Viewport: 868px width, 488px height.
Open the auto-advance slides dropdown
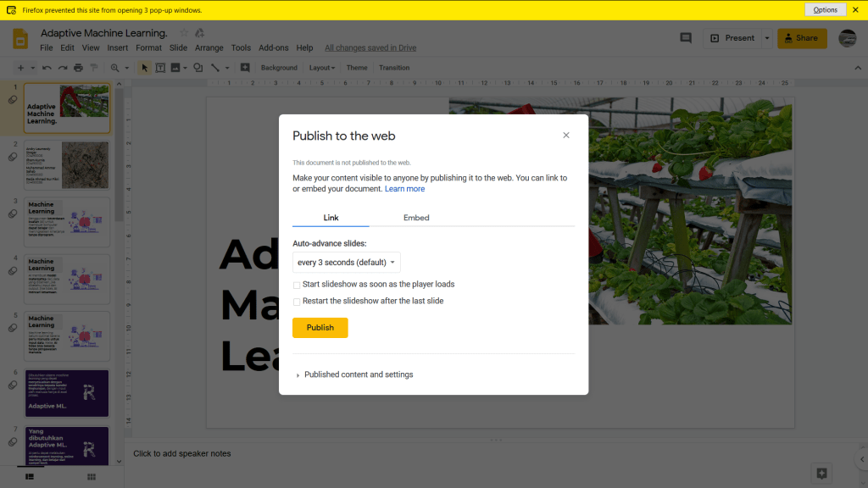point(346,263)
